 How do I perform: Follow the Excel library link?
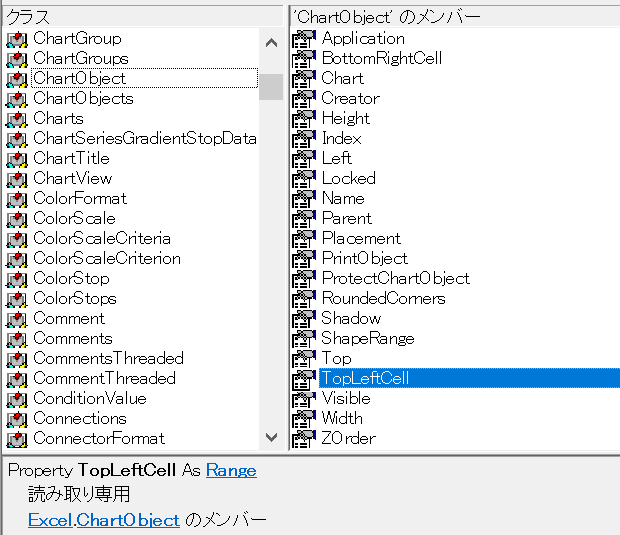50,520
